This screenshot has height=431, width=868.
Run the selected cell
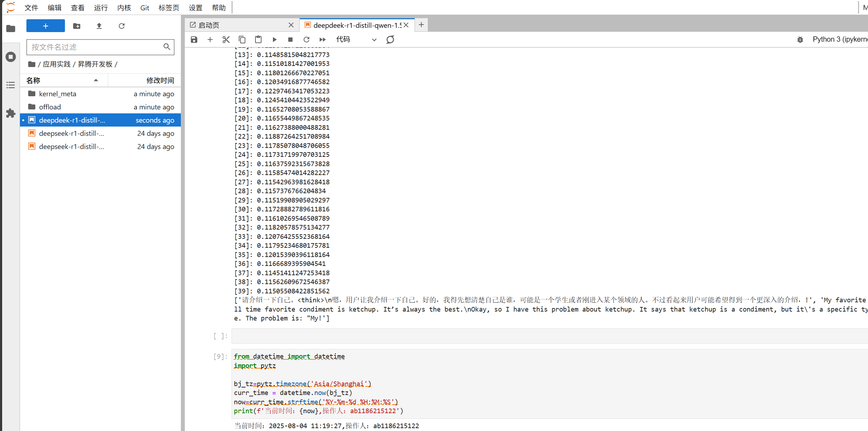coord(274,40)
